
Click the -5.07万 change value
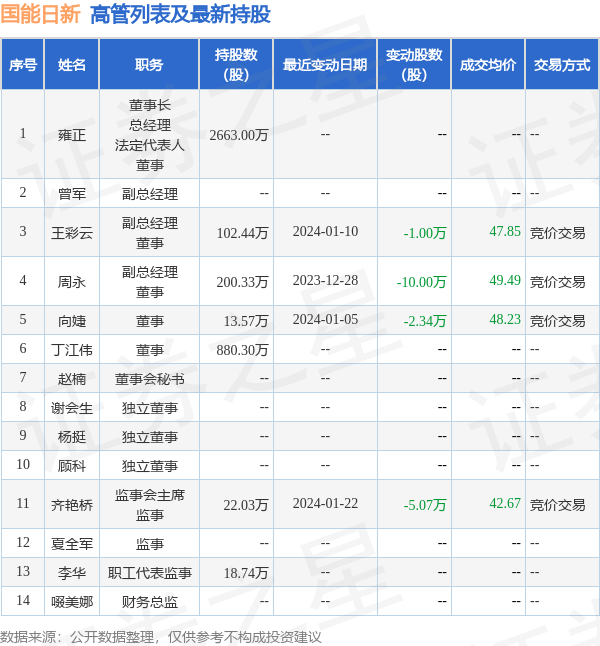(x=424, y=505)
